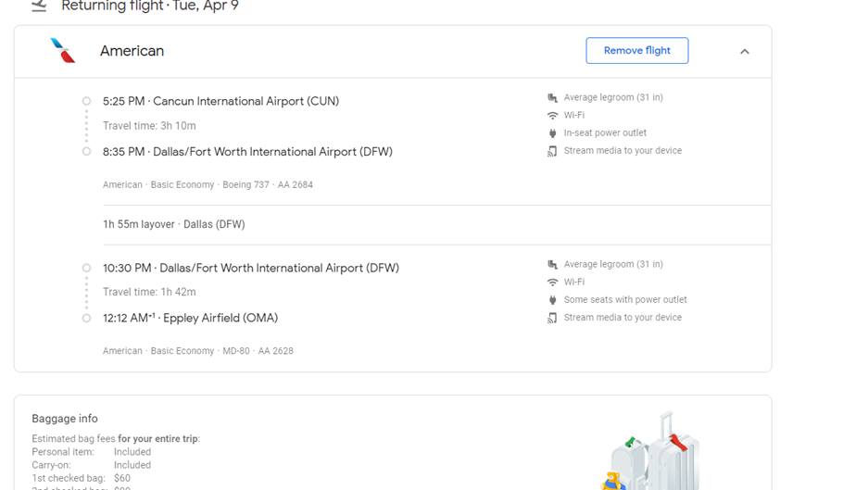Viewport: 868px width, 490px height.
Task: Click legroom seat icon for Dallas–Omaha segment
Action: [x=552, y=264]
